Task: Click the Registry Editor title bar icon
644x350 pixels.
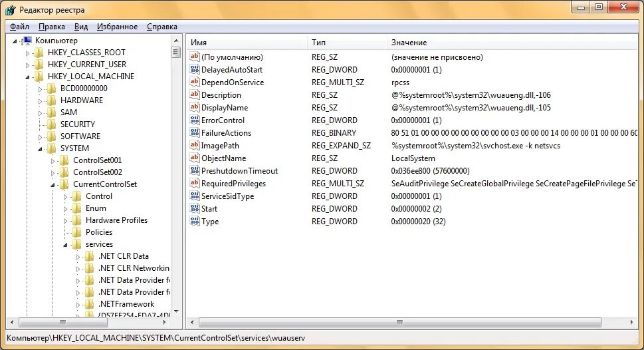Action: [10, 10]
